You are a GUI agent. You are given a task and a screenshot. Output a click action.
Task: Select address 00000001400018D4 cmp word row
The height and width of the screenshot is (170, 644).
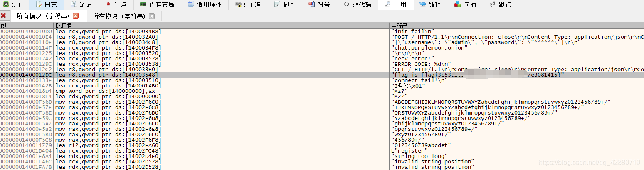(322, 91)
